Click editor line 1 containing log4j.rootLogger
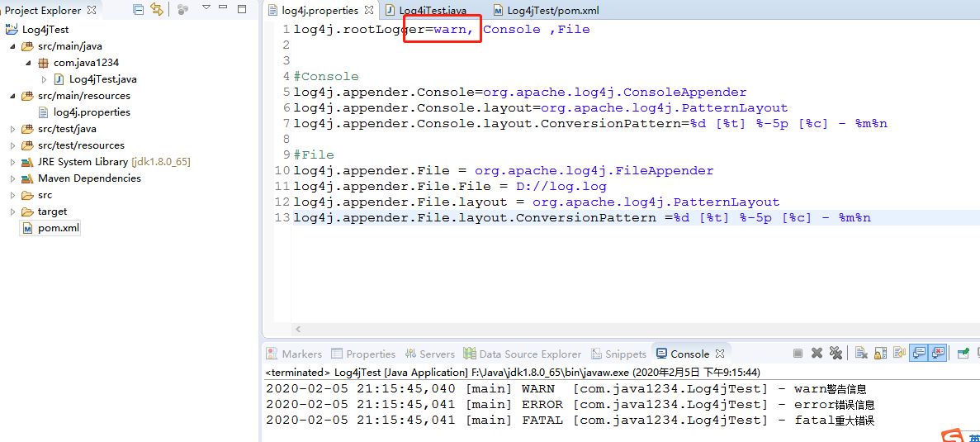Viewport: 980px width, 442px height. [x=441, y=30]
